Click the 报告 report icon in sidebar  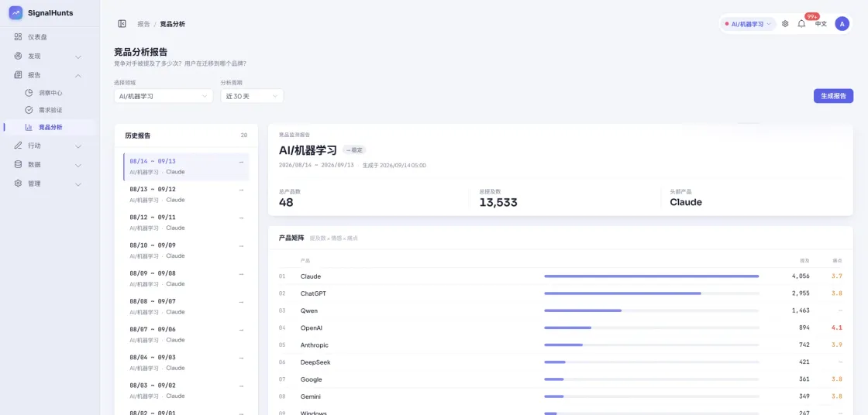coord(19,74)
